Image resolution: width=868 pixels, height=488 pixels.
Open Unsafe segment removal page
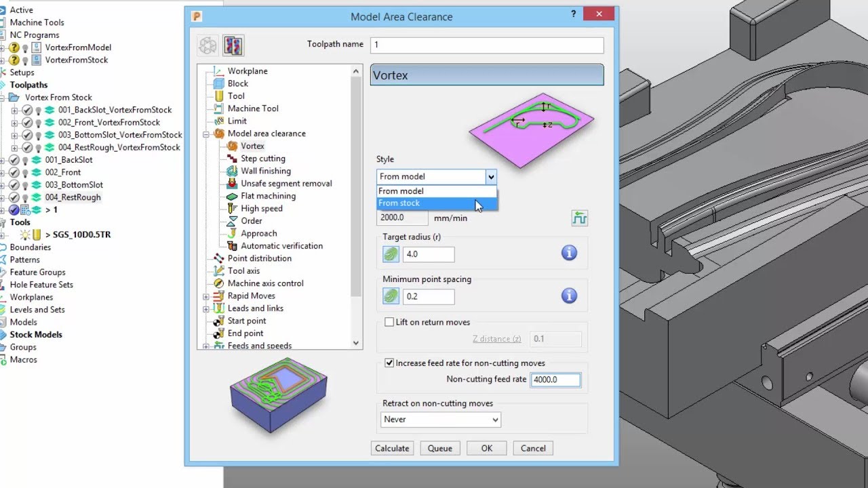coord(286,184)
